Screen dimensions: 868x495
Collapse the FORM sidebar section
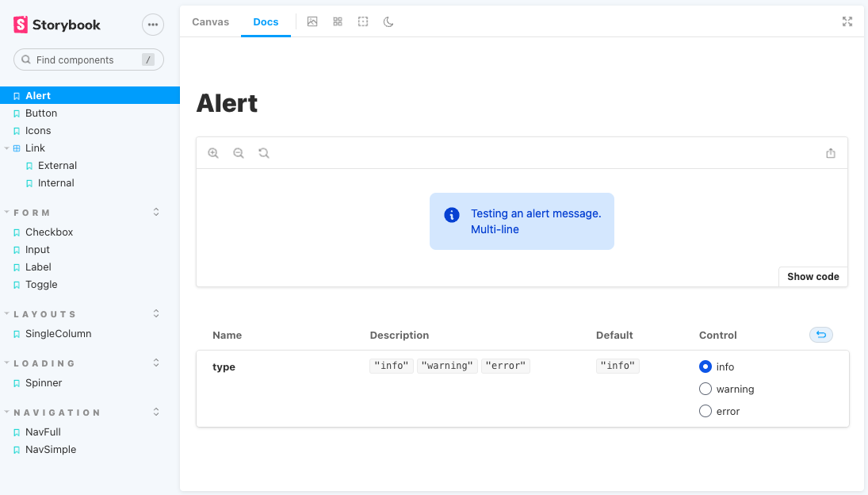point(32,213)
